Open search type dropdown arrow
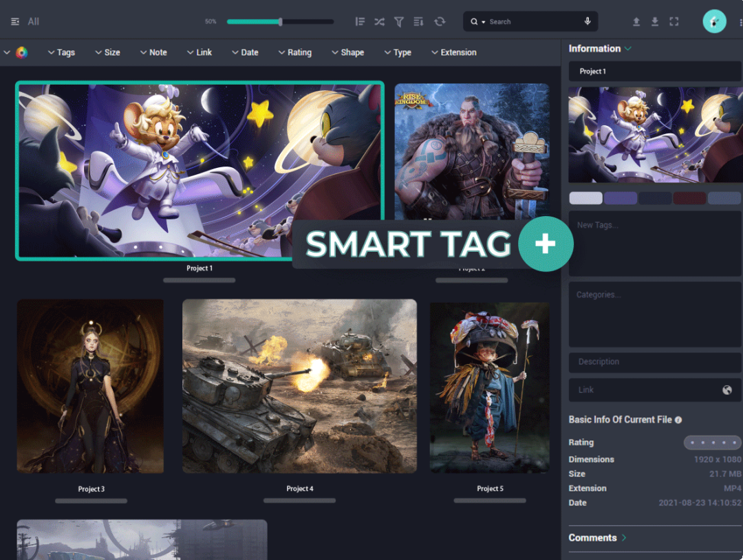The width and height of the screenshot is (743, 560). pyautogui.click(x=484, y=22)
